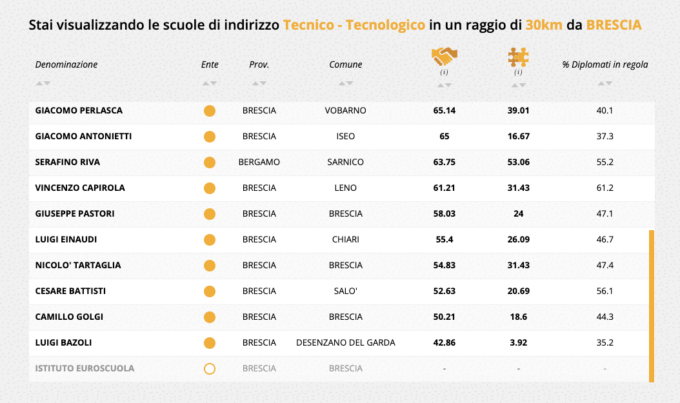Sort using arrows under Prov. header
This screenshot has height=403, width=680.
coord(259,81)
